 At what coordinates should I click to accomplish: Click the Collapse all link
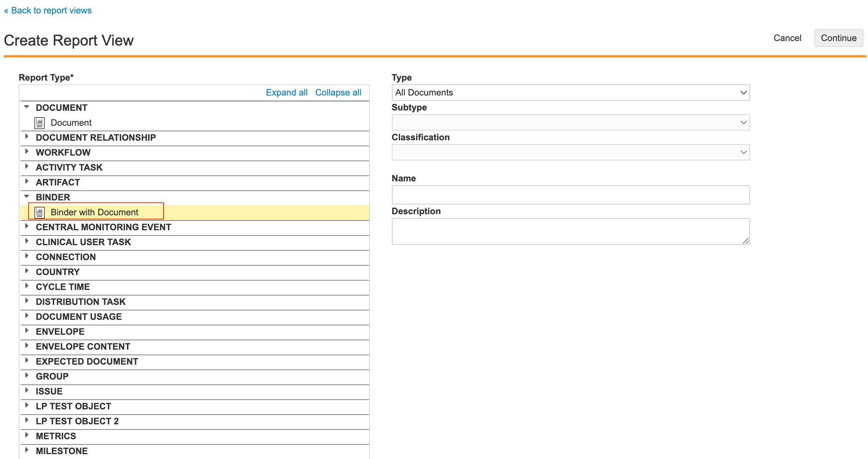click(338, 93)
